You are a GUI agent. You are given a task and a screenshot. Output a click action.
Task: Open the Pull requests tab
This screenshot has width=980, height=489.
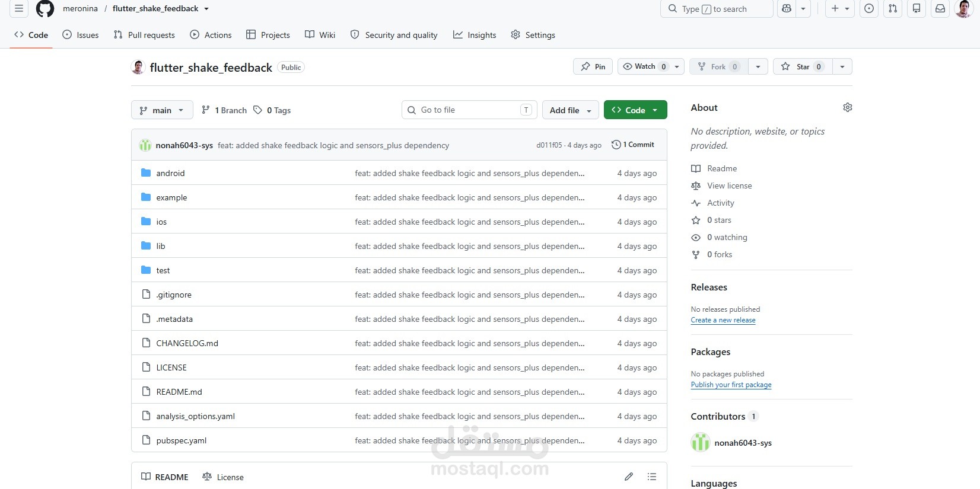[144, 35]
